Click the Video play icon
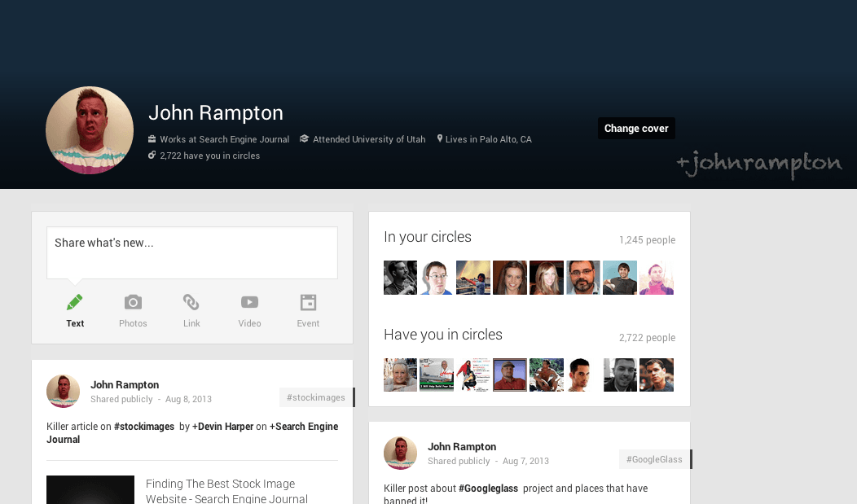Image resolution: width=857 pixels, height=504 pixels. point(250,302)
